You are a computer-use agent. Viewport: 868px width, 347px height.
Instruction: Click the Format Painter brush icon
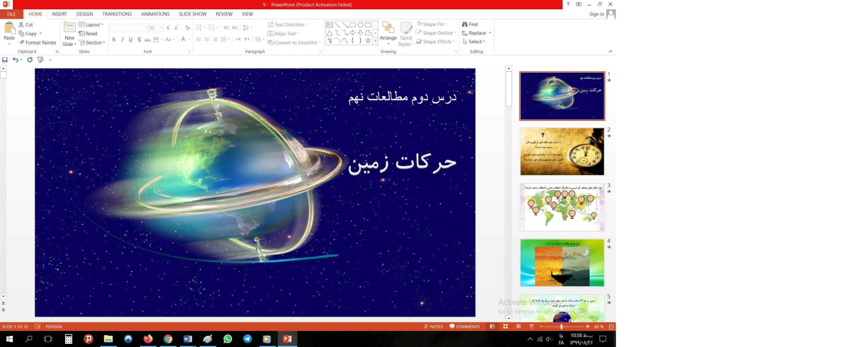coord(22,43)
